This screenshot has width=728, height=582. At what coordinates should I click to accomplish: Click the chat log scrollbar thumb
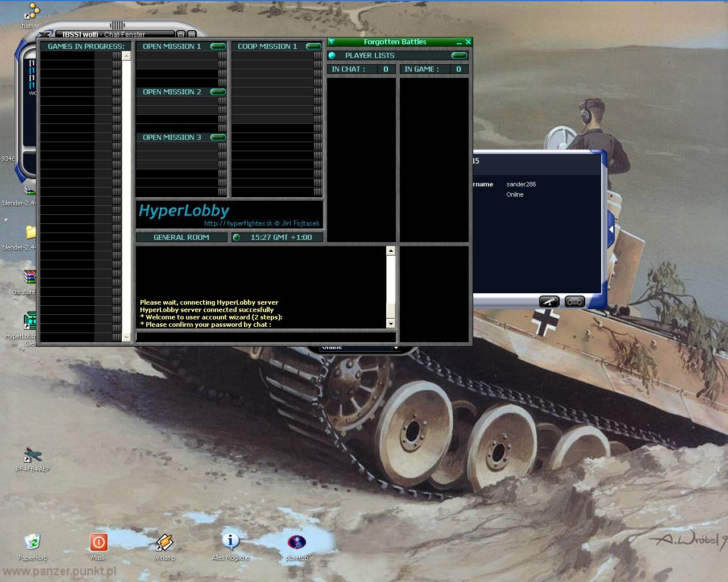coord(390,311)
